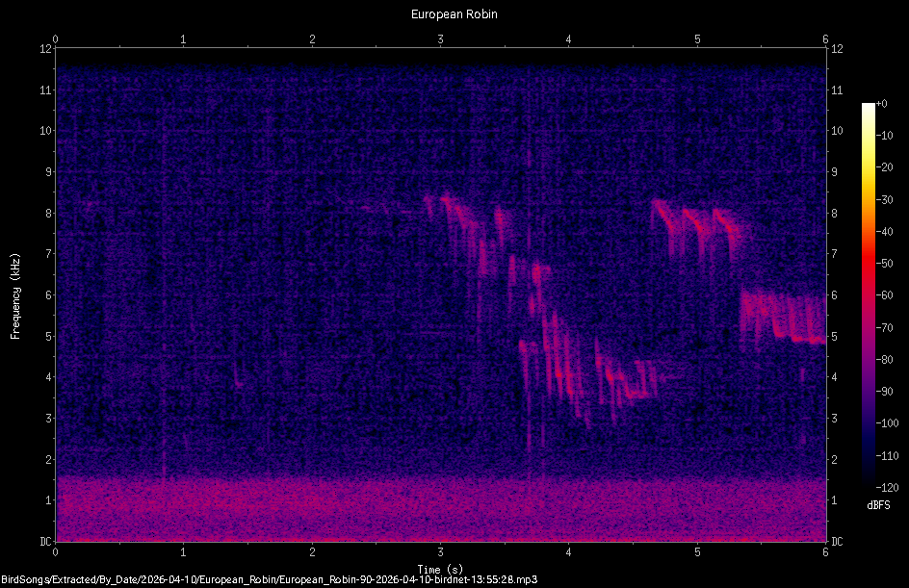Click the 8 label on the right frequency axis
The width and height of the screenshot is (909, 588).
coord(834,213)
